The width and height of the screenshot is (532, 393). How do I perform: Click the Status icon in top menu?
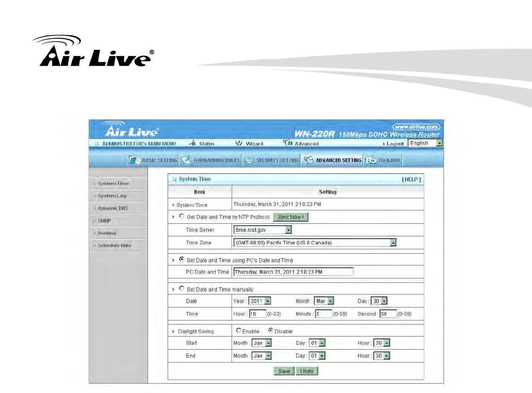(x=193, y=143)
